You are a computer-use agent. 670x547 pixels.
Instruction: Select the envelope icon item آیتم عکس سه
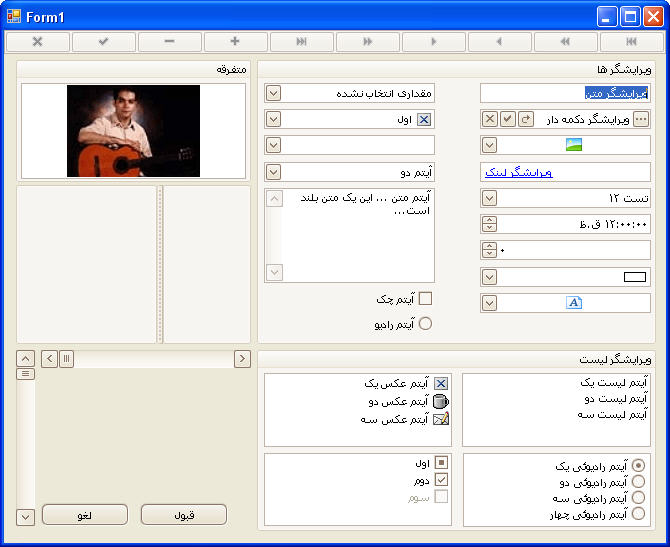tap(441, 420)
